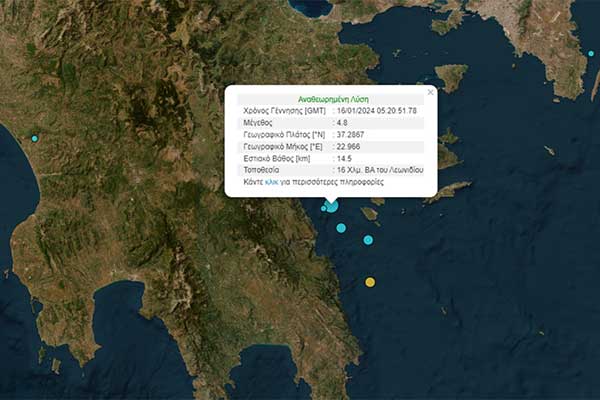Click the tiny cyan marker left of the epicenter
600x400 pixels.
(x=323, y=208)
